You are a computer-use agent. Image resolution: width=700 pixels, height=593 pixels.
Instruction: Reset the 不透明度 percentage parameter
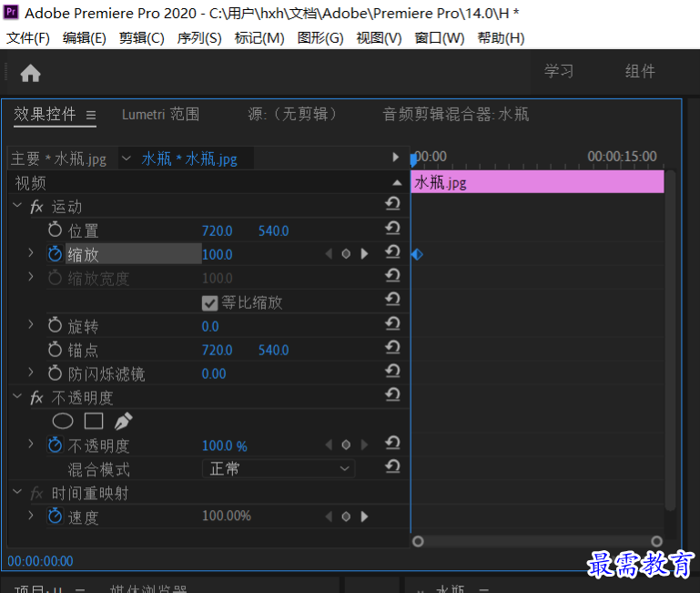tap(392, 443)
